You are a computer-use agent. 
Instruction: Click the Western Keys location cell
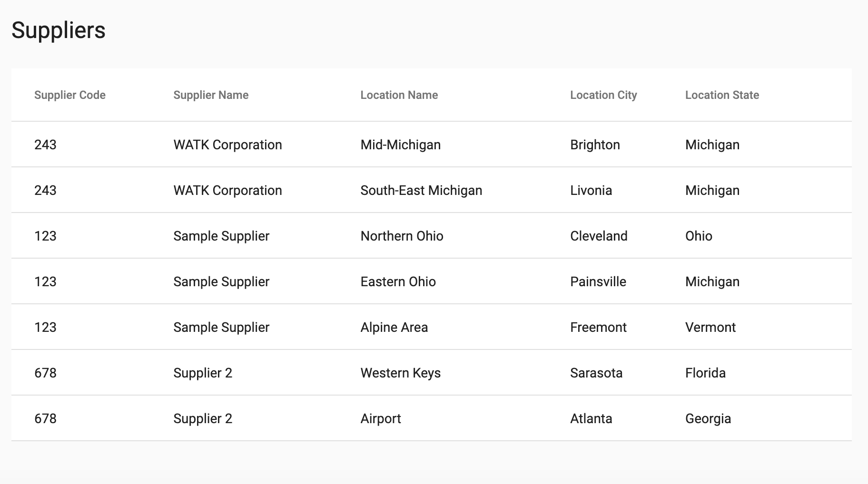coord(401,373)
